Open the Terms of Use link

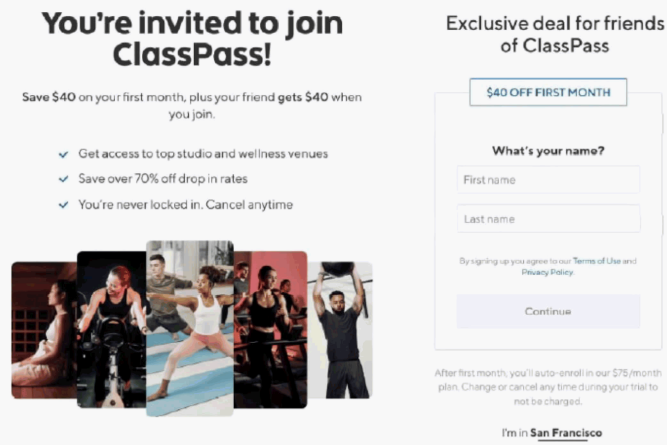point(597,261)
